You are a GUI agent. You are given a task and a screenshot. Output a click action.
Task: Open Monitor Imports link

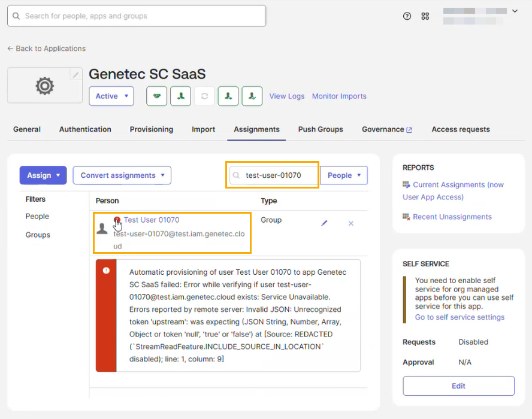click(339, 96)
